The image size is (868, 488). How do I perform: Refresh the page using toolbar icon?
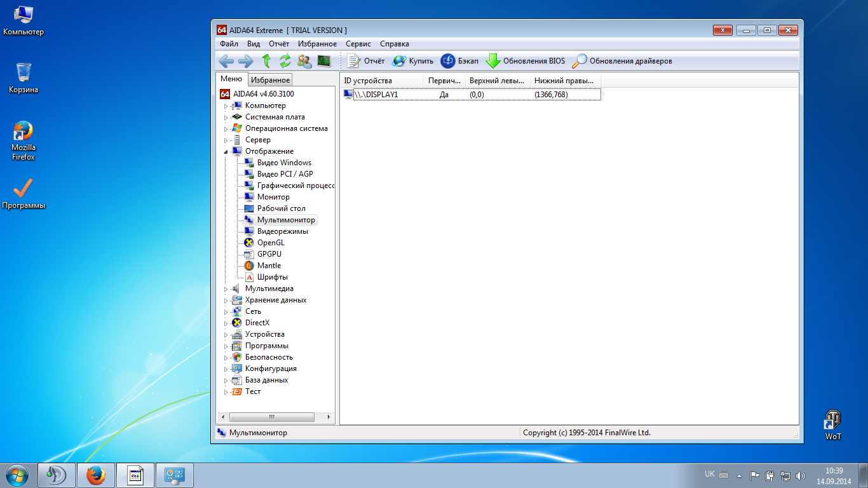(285, 61)
